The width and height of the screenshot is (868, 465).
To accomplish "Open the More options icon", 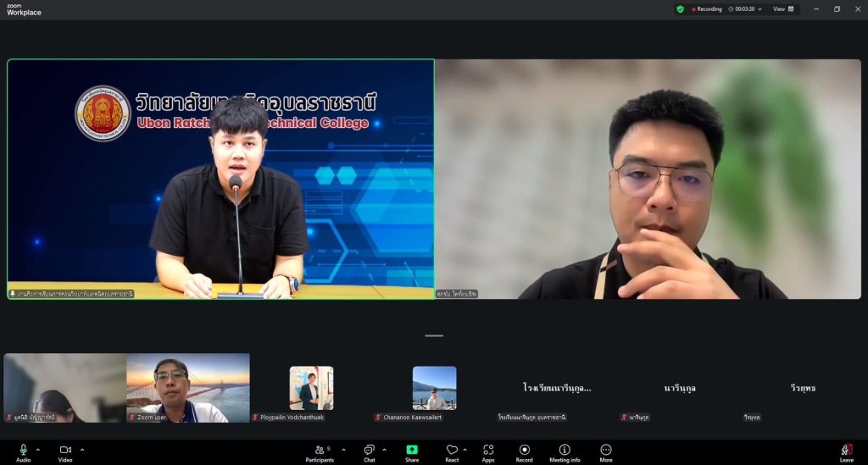I will 606,450.
